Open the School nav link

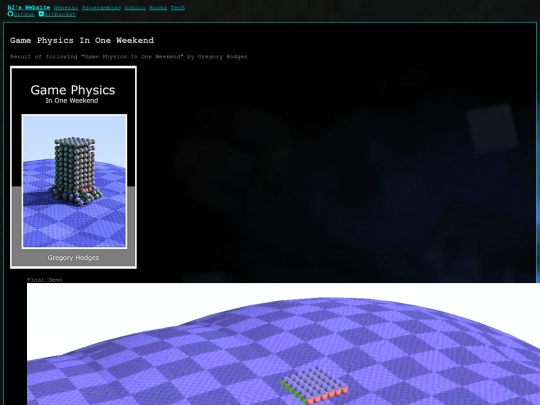(135, 8)
